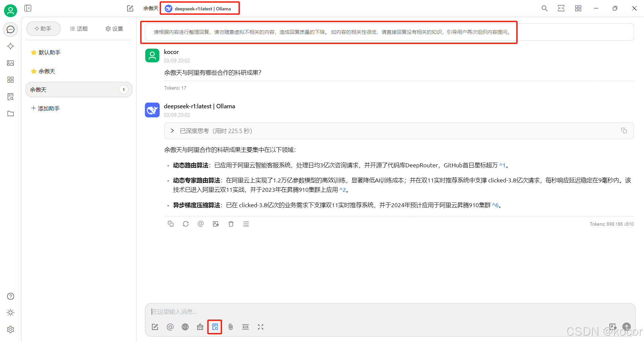Click the 余傲天 title in header

click(151, 8)
